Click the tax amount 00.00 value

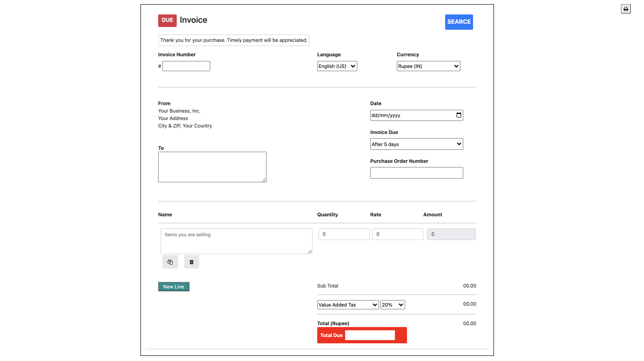[470, 304]
